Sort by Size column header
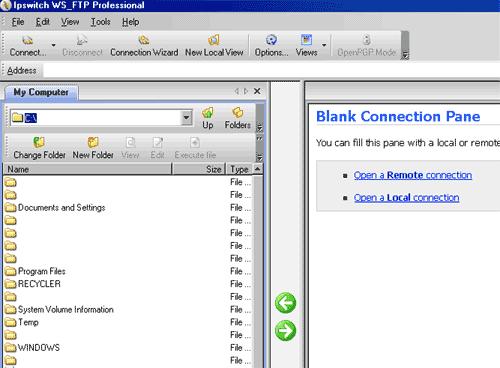Viewport: 500px width, 368px height. click(x=199, y=169)
